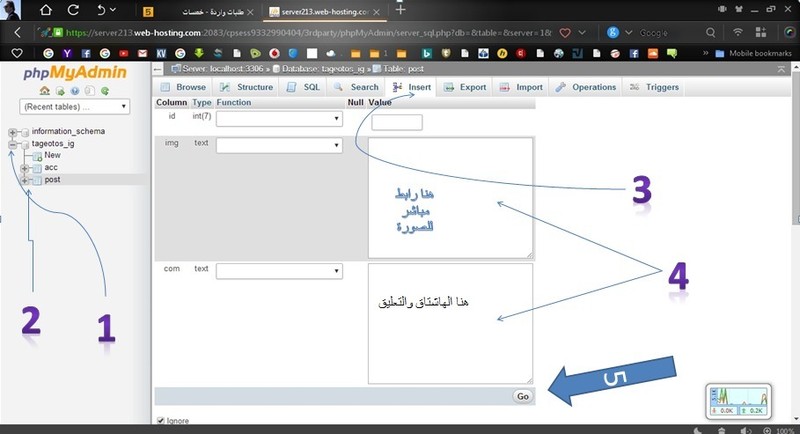Viewport: 800px width, 434px height.
Task: Click the Operations wrench icon
Action: pos(561,87)
